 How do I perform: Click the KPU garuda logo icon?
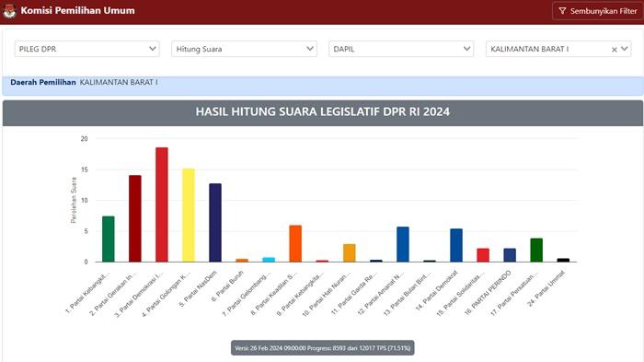(x=9, y=11)
